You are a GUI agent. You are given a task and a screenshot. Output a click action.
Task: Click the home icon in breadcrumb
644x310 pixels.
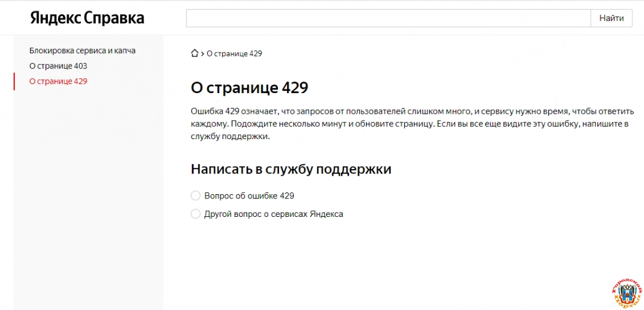click(x=194, y=53)
